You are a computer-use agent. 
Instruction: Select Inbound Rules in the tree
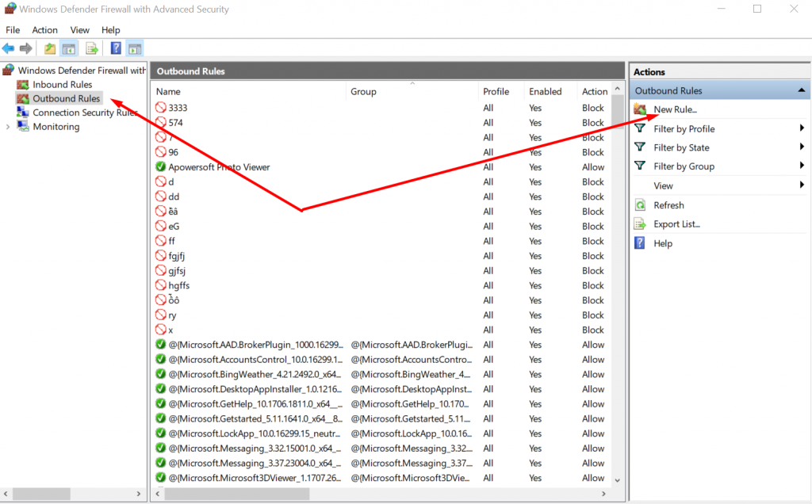tap(62, 85)
